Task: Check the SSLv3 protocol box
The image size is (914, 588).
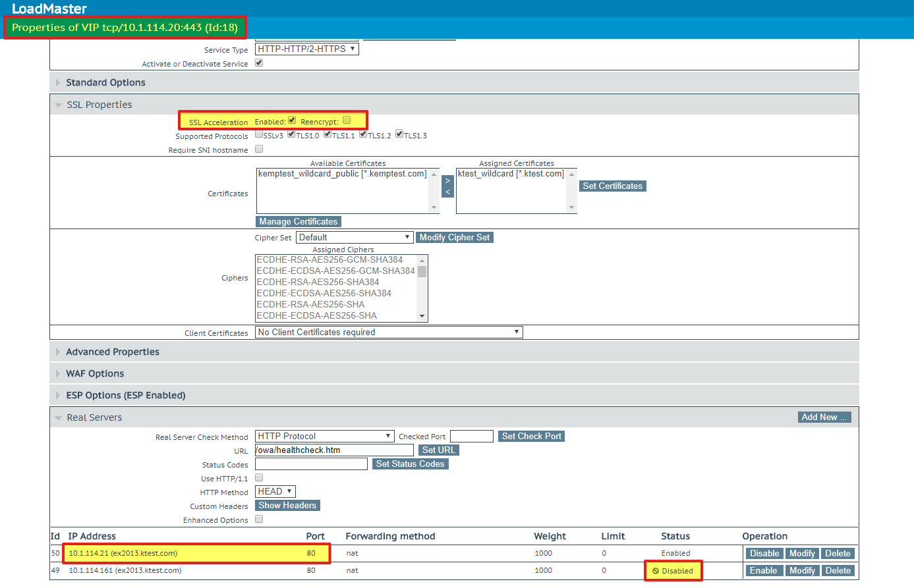Action: coord(259,134)
